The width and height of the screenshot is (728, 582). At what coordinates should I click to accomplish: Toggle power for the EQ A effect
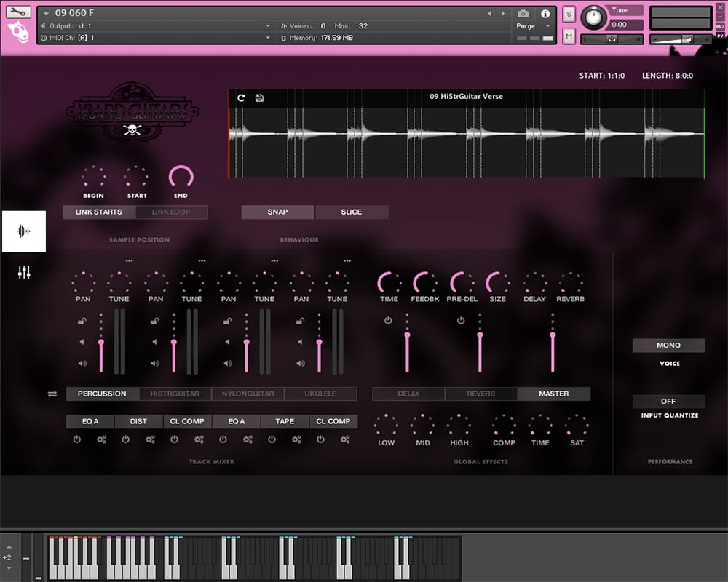pyautogui.click(x=77, y=439)
